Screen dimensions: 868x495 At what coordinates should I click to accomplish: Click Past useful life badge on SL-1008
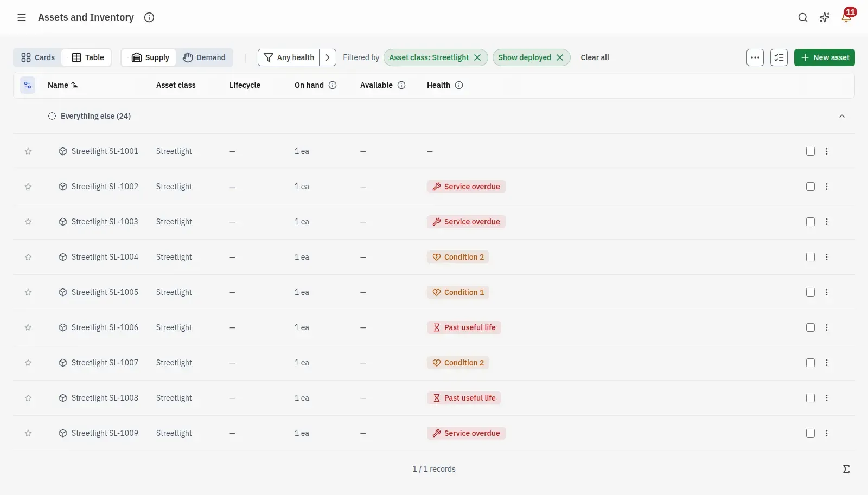464,398
